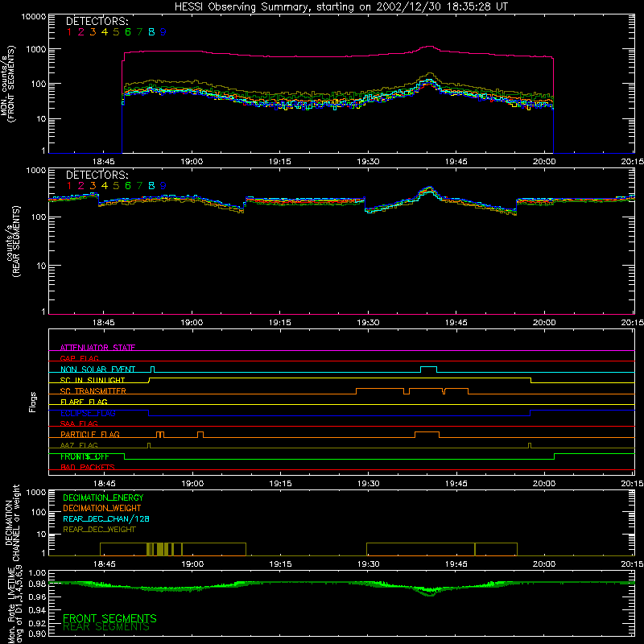Click the DETECTORS: label in the rear segments panel
The height and width of the screenshot is (644, 644).
(97, 175)
